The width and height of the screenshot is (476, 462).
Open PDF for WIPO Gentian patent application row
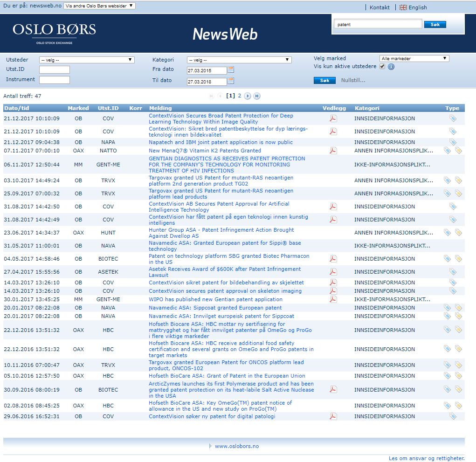pos(333,299)
